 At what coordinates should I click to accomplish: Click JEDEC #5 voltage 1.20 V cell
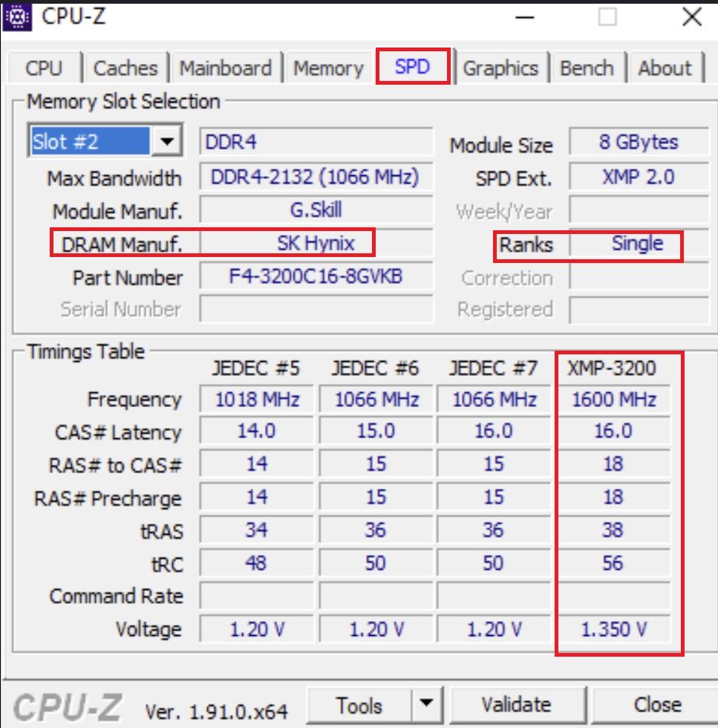pyautogui.click(x=257, y=629)
